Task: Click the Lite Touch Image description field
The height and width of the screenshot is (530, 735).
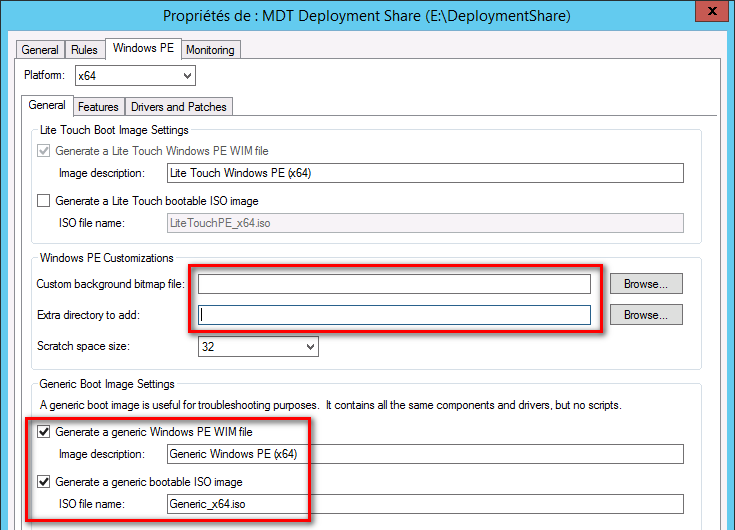Action: [425, 173]
